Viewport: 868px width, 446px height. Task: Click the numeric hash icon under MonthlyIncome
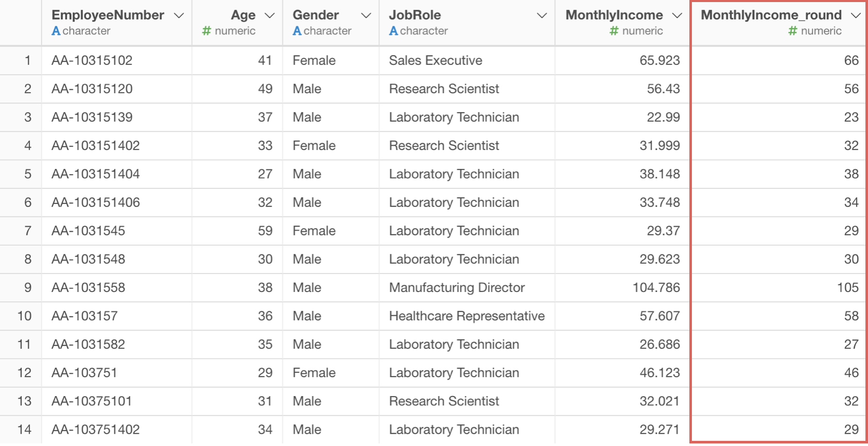[614, 31]
